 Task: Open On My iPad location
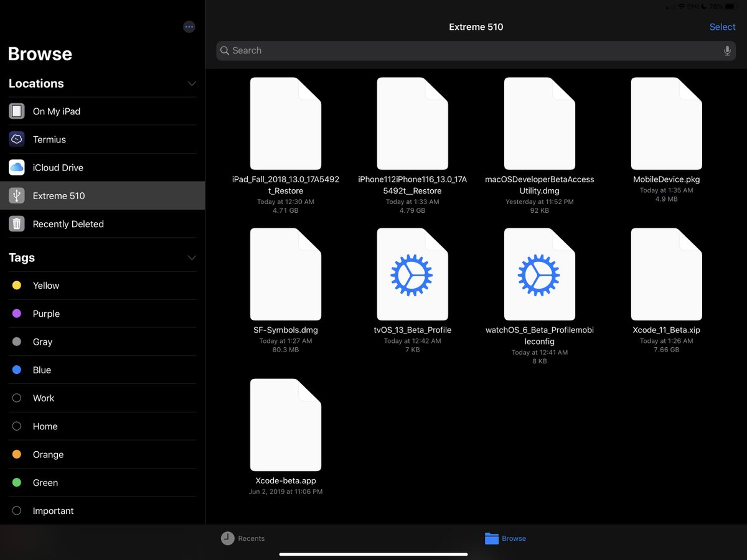(x=103, y=111)
